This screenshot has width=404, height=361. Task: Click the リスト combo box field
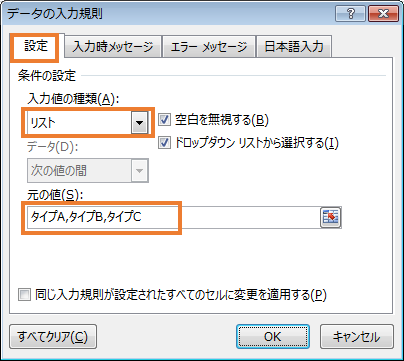pos(87,123)
